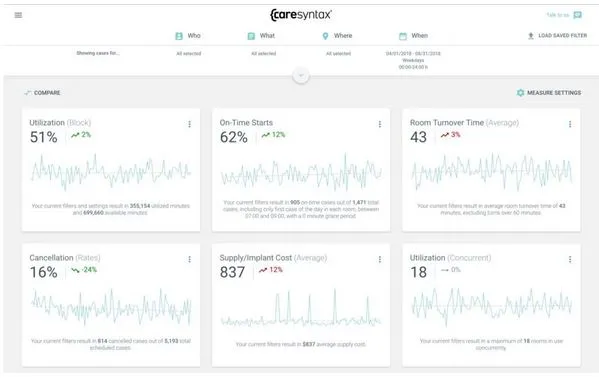Click the 18 concurrent utilization value
The image size is (599, 378).
point(418,273)
